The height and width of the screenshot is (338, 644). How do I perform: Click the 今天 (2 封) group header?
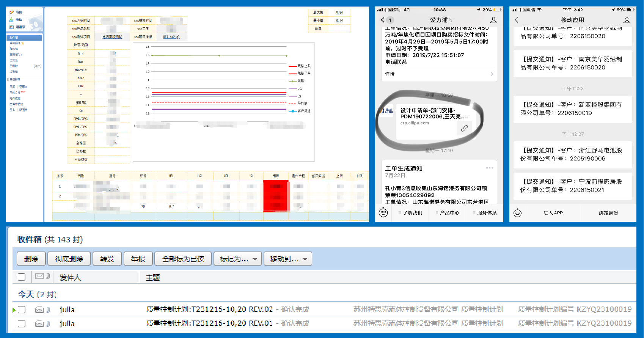pyautogui.click(x=37, y=294)
